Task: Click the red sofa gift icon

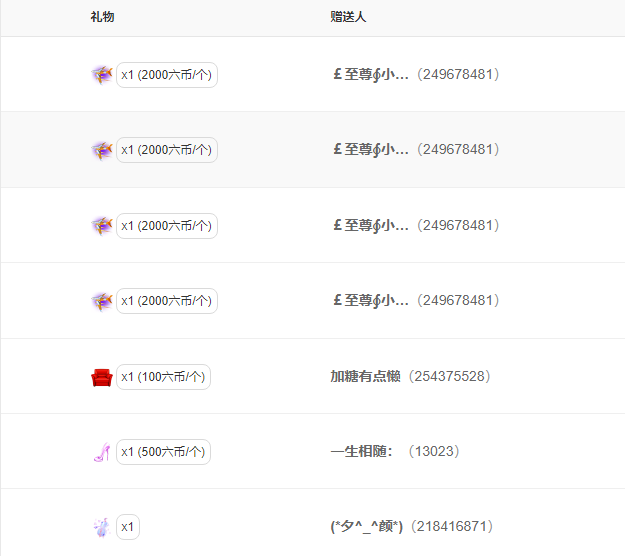Action: 102,377
